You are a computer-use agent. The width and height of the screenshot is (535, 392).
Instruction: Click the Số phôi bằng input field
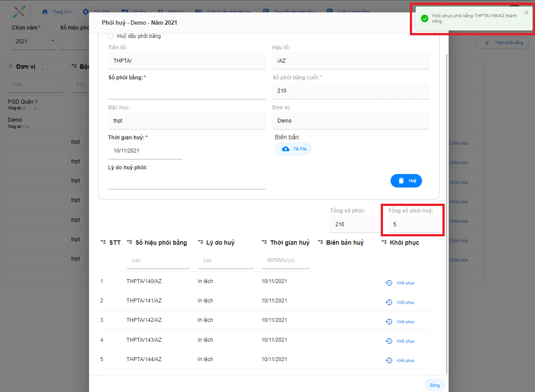[186, 91]
